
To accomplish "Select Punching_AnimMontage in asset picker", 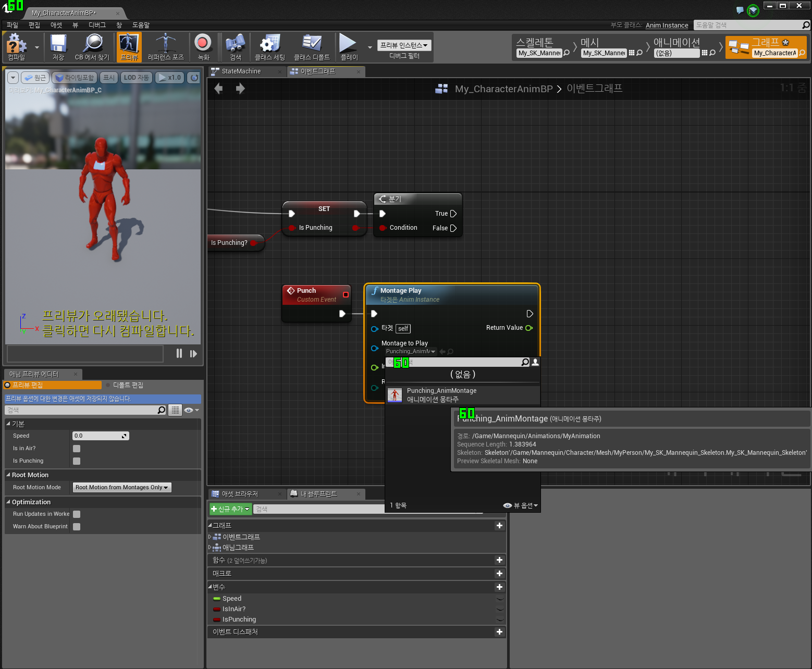I will coord(462,395).
